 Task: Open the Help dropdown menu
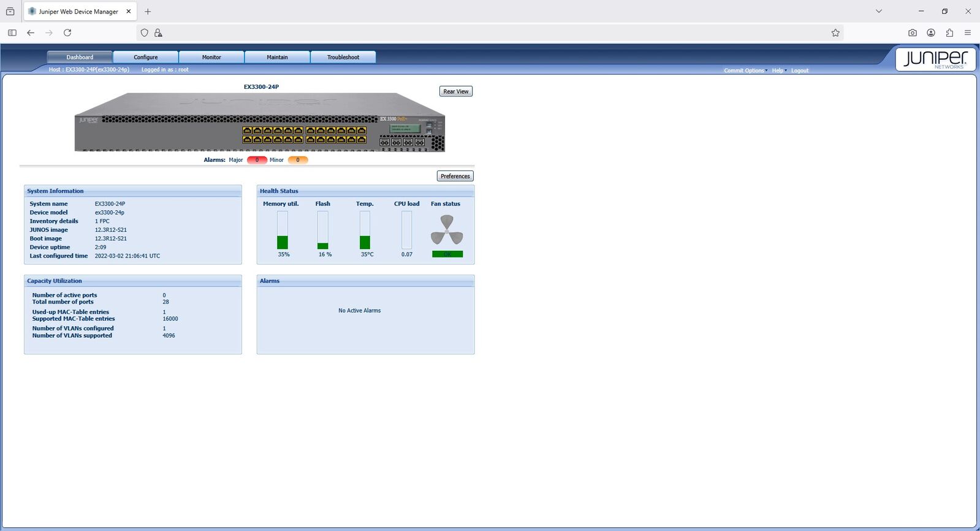pyautogui.click(x=778, y=71)
